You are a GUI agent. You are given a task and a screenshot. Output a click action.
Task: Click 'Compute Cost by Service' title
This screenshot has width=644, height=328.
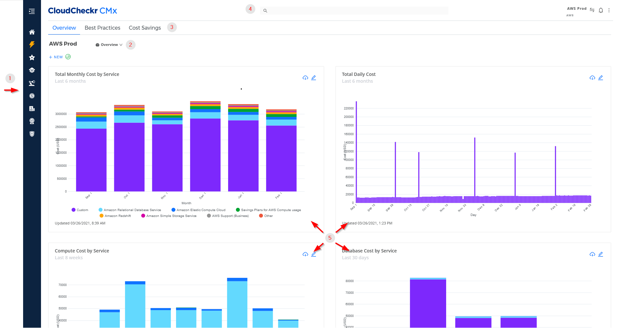click(82, 251)
